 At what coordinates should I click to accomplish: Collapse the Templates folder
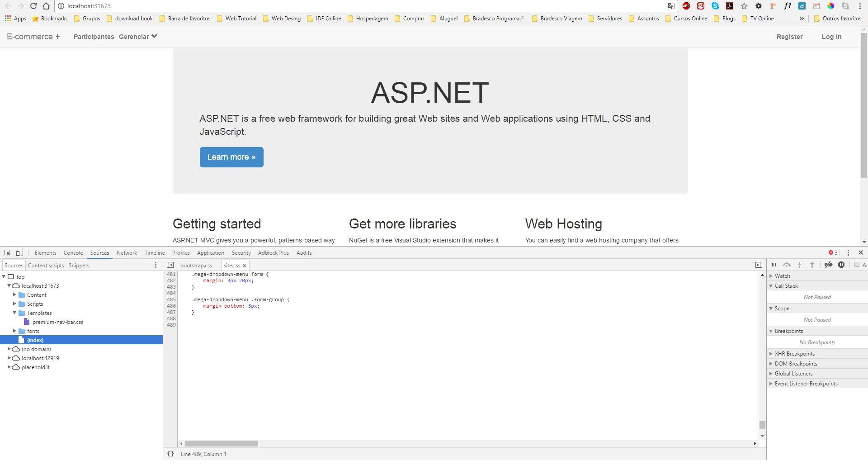[x=14, y=313]
